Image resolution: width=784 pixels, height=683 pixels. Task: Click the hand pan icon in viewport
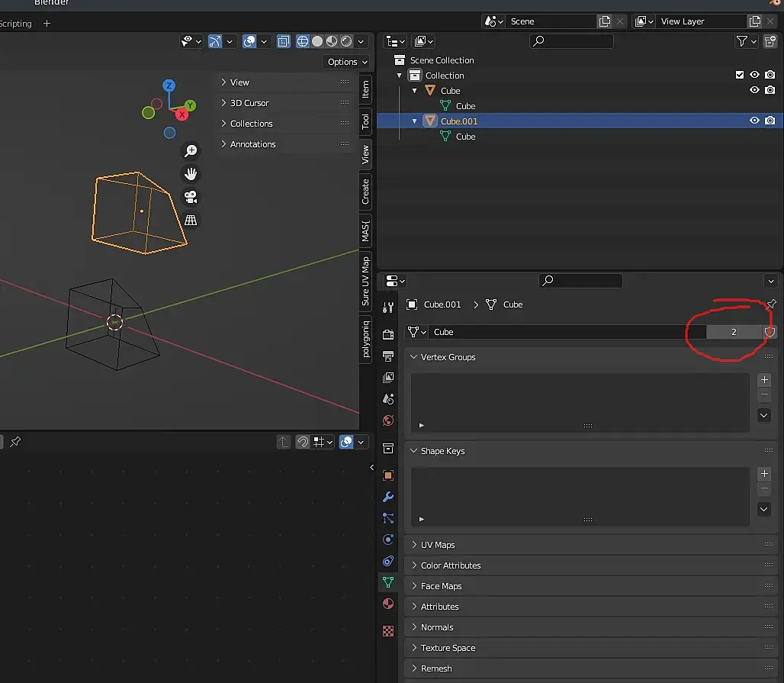pos(191,174)
